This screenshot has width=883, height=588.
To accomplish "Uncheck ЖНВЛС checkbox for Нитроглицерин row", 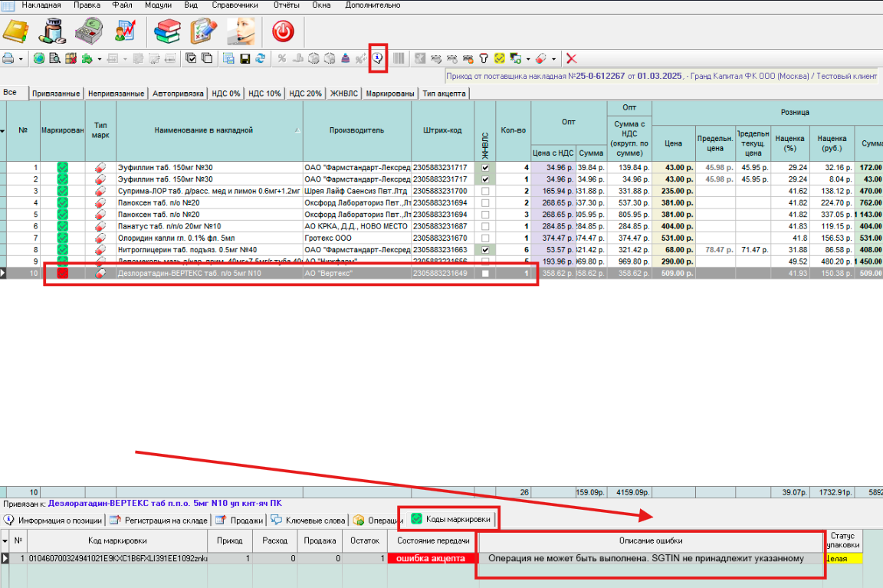I will click(484, 250).
